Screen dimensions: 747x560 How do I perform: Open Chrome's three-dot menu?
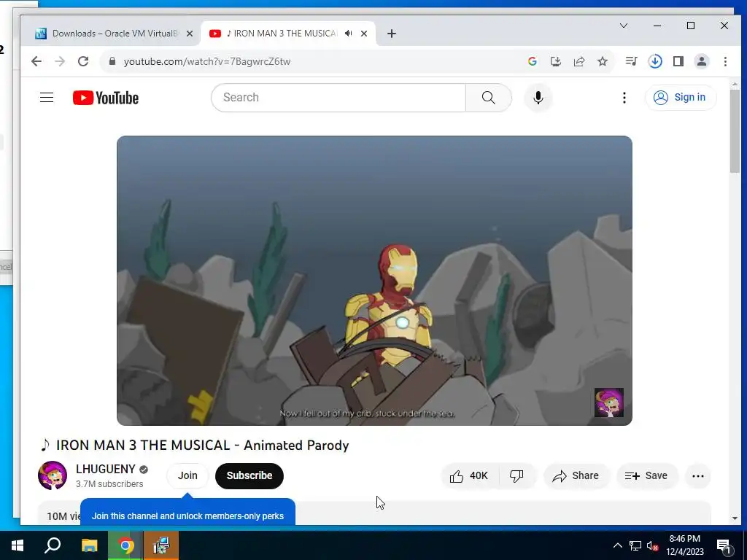coord(725,61)
